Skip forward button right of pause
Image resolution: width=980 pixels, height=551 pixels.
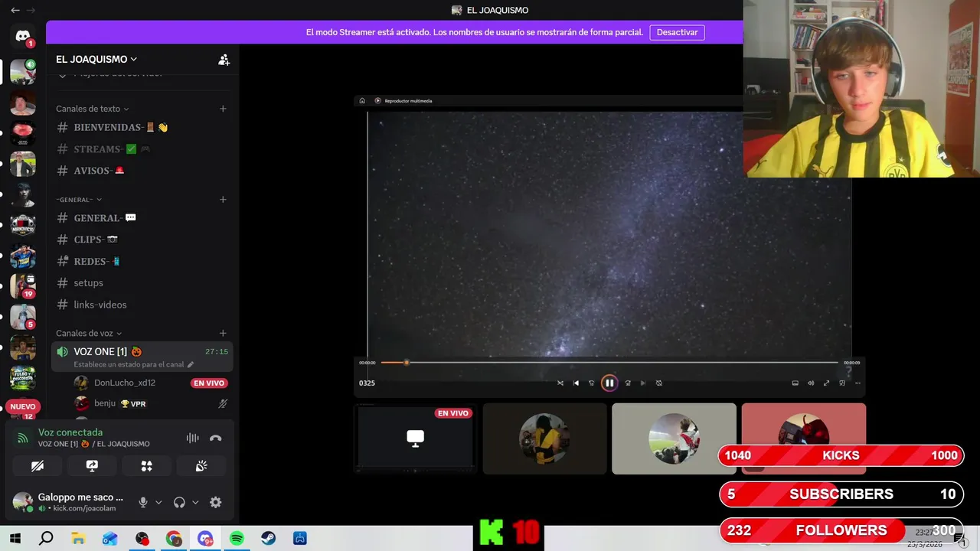click(628, 383)
